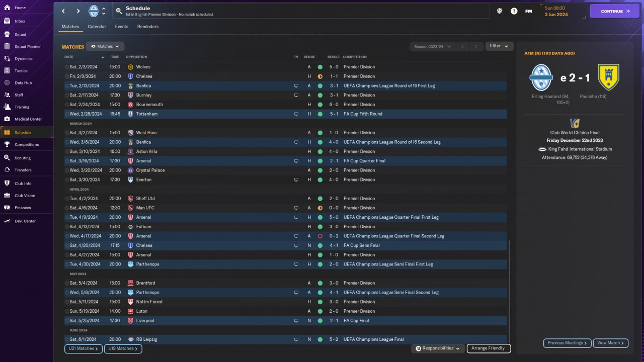Screen dimensions: 644x362
Task: Click the Fulham opposition name
Action: tap(143, 227)
